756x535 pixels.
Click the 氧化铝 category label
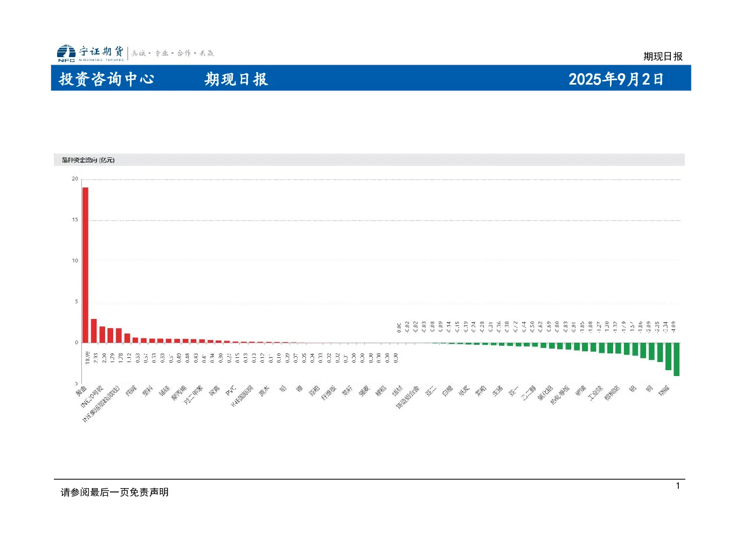pos(545,393)
